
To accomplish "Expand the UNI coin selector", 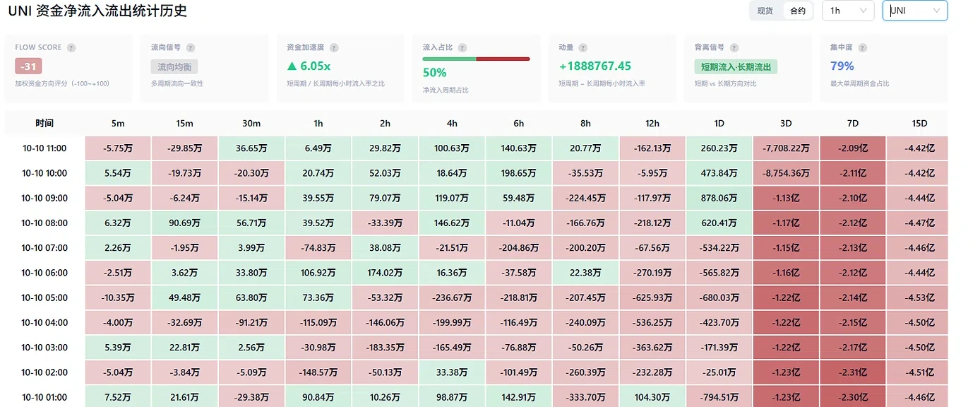I will (915, 11).
